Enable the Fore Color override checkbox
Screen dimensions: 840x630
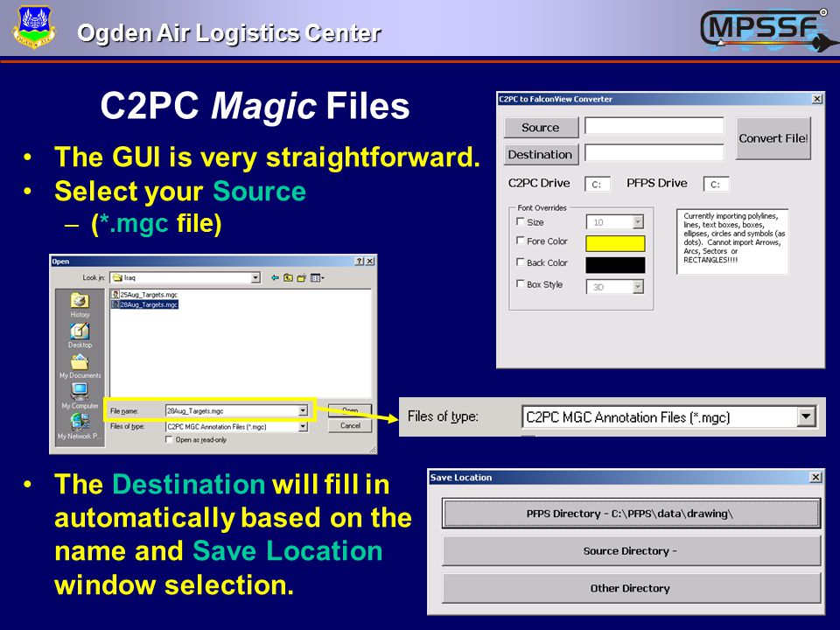pyautogui.click(x=520, y=241)
